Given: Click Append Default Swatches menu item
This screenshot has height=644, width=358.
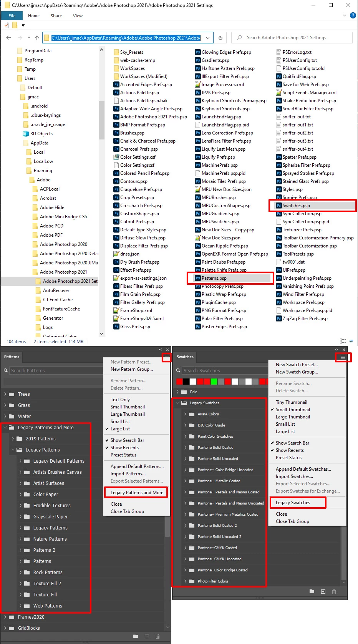Looking at the screenshot, I should [x=303, y=469].
